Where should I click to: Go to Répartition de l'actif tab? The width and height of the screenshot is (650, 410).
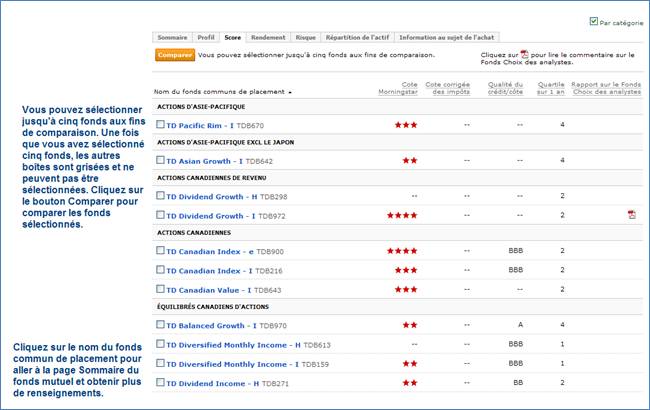[x=364, y=37]
